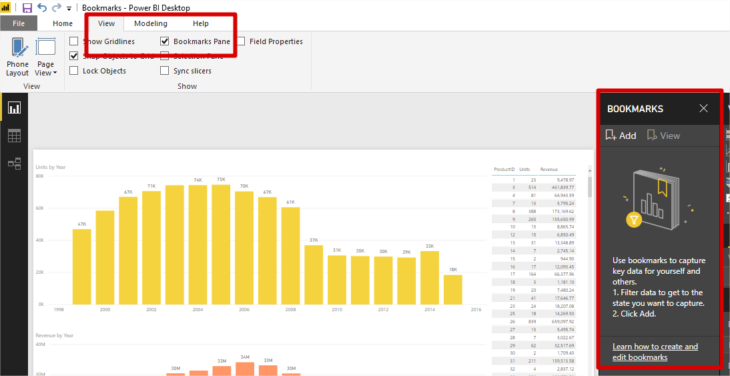Enable the Selection Pane checkbox
This screenshot has width=730, height=376.
point(164,56)
